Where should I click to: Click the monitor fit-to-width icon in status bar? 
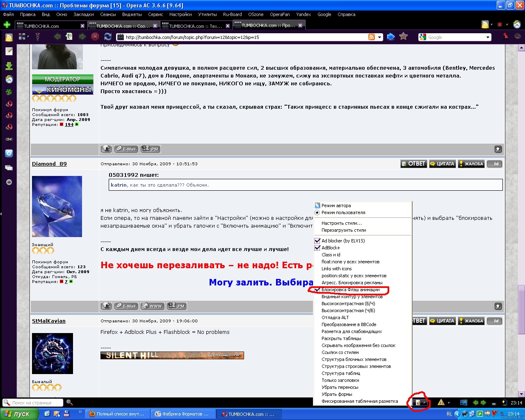click(463, 403)
